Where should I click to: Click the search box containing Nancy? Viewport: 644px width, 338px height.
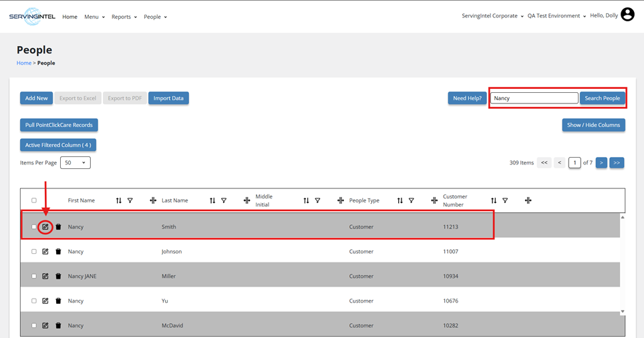[534, 98]
